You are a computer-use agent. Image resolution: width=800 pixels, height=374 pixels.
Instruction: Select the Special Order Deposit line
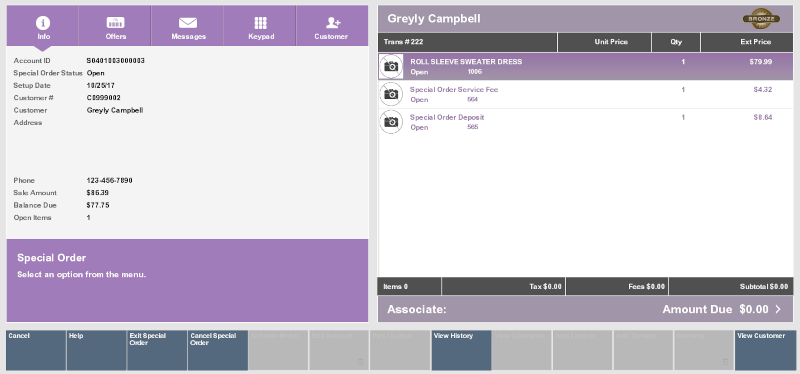[x=586, y=122]
